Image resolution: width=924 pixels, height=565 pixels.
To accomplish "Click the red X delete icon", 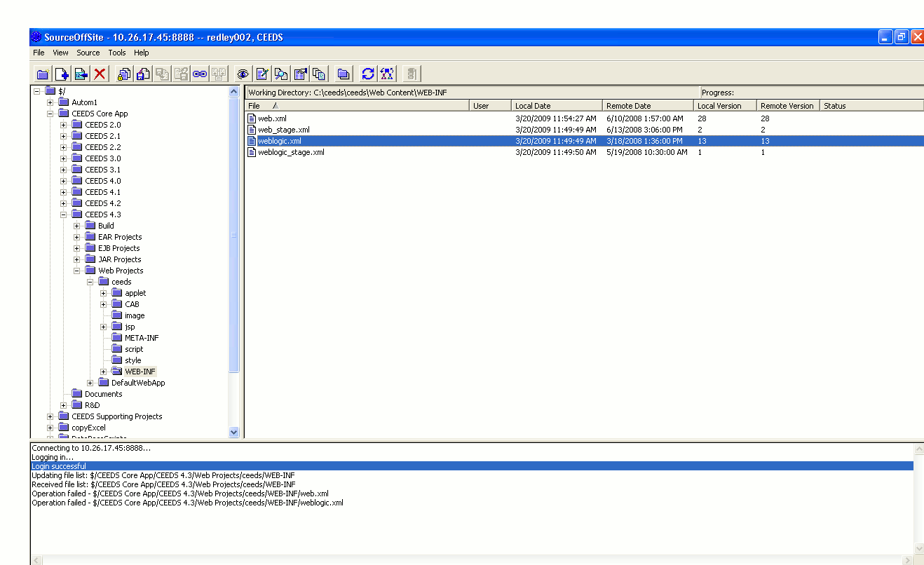I will [x=100, y=74].
